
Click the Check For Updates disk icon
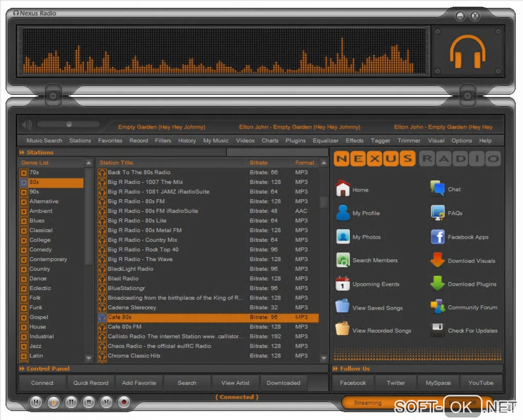coord(437,330)
